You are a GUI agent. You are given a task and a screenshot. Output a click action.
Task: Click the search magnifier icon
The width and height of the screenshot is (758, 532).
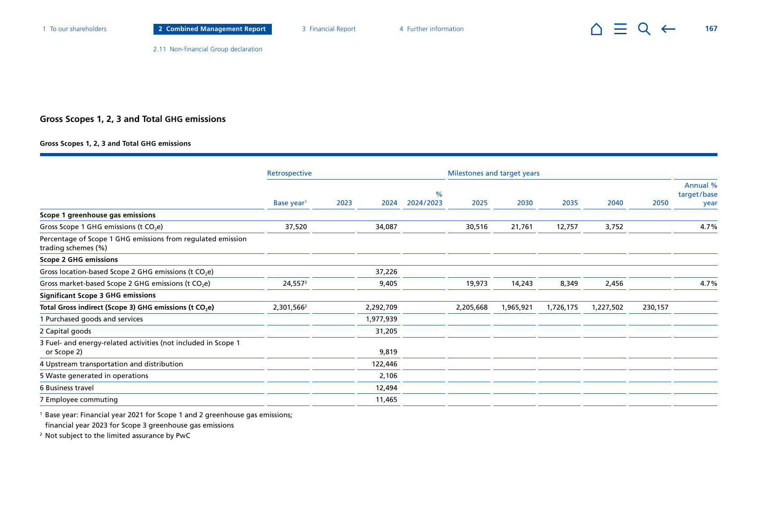[644, 29]
